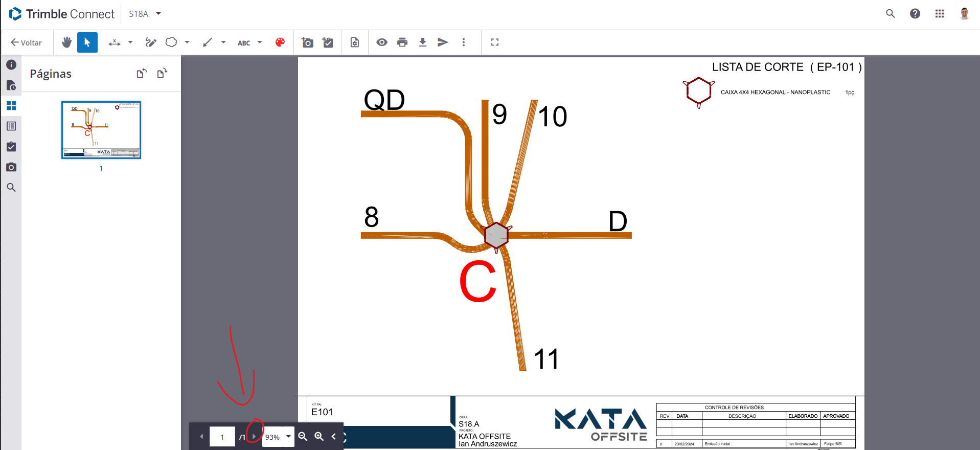Download the drawing file
The image size is (980, 450).
coord(423,42)
